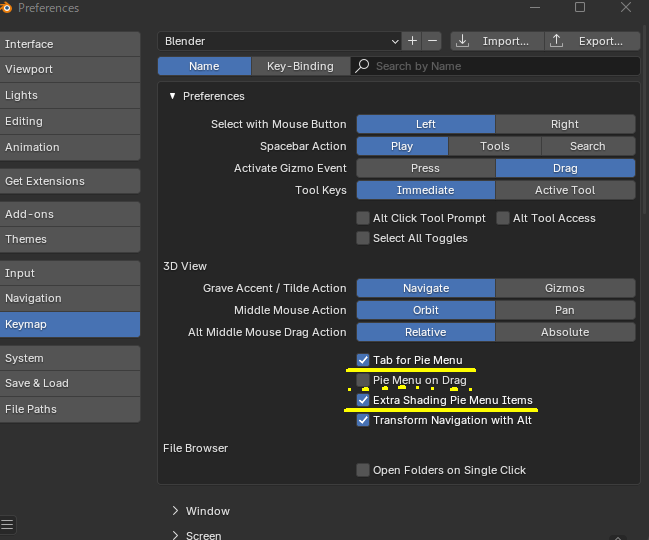Click the search magnifier icon
Screen dimensions: 649x540
coord(364,66)
